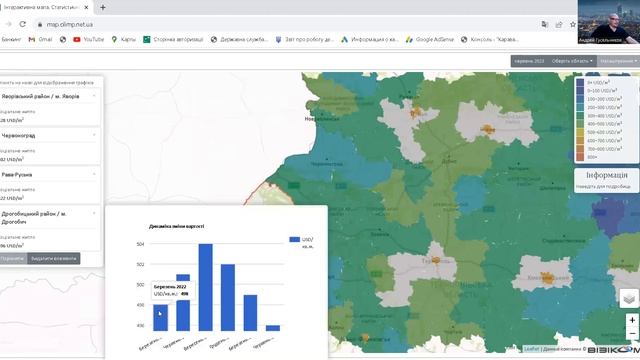The image size is (640, 360).
Task: Click the Банкінг bookmark
Action: [10, 40]
